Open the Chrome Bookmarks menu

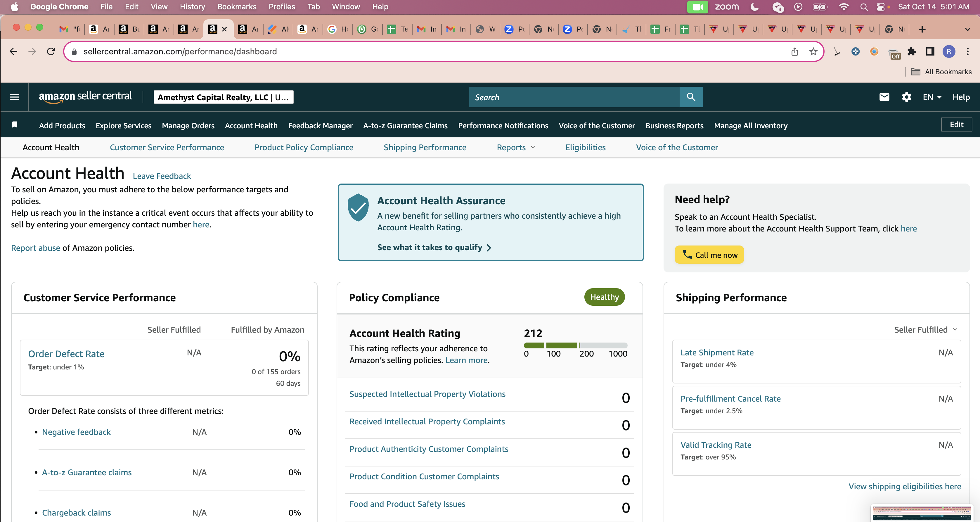(x=237, y=7)
